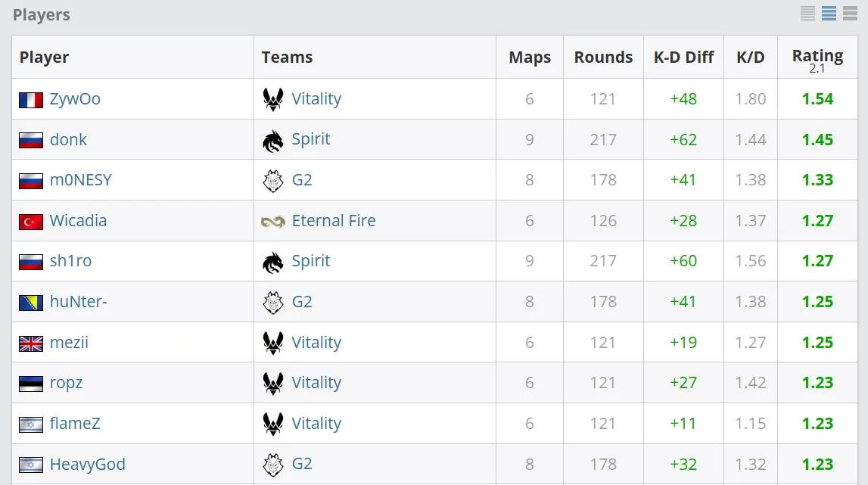This screenshot has width=868, height=485.
Task: Click the French flag beside ZywOo
Action: 31,99
